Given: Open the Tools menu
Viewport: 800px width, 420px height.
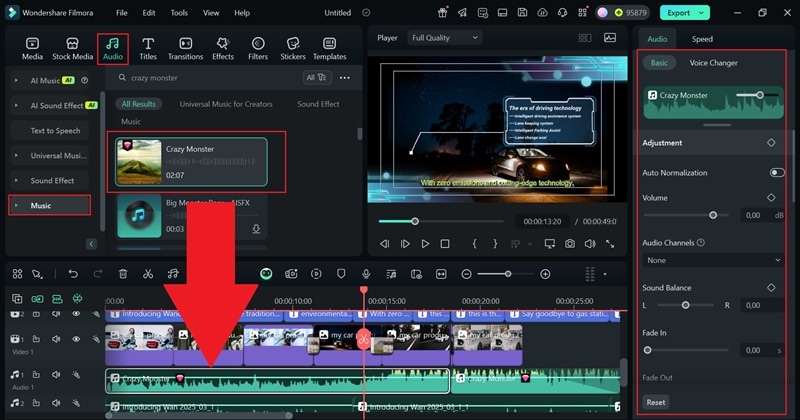Looking at the screenshot, I should [x=179, y=13].
